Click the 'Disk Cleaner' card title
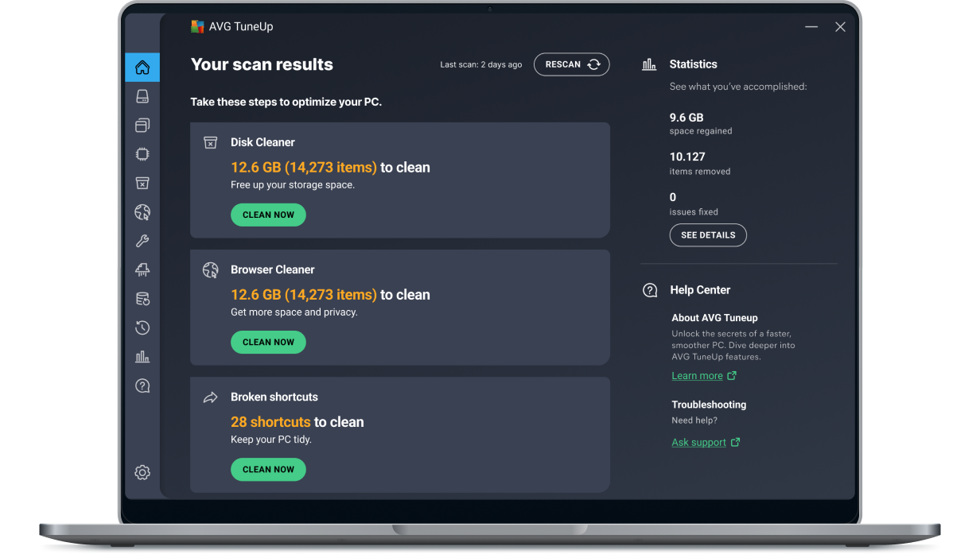Image resolution: width=980 pixels, height=554 pixels. 262,142
